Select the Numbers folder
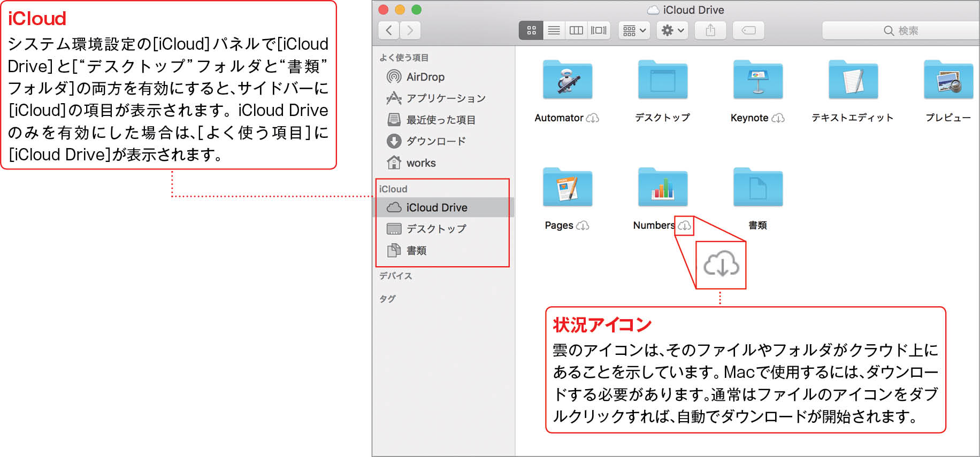This screenshot has width=980, height=457. click(663, 187)
